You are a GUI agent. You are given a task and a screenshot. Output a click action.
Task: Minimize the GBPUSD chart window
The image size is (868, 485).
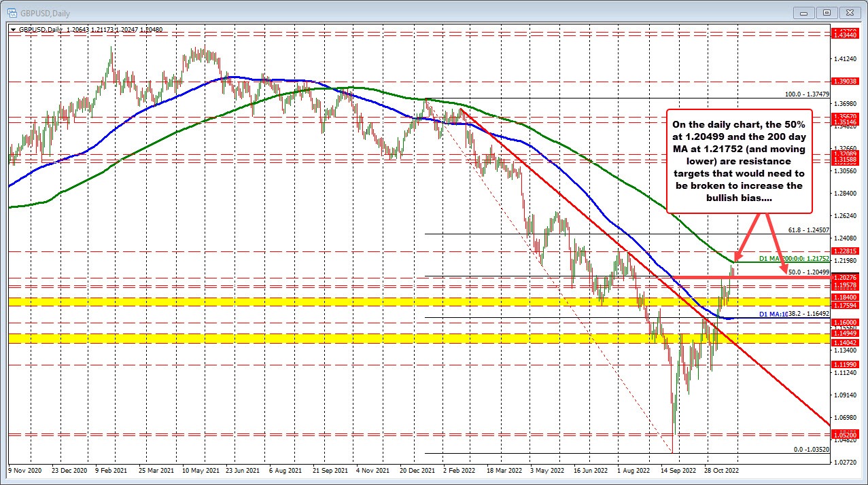coord(804,12)
